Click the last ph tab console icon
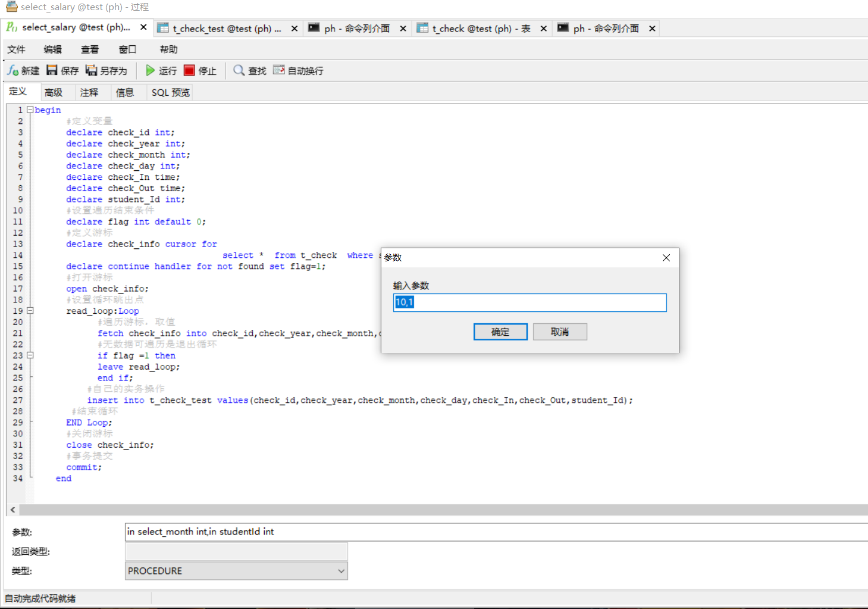This screenshot has width=868, height=609. pos(563,28)
